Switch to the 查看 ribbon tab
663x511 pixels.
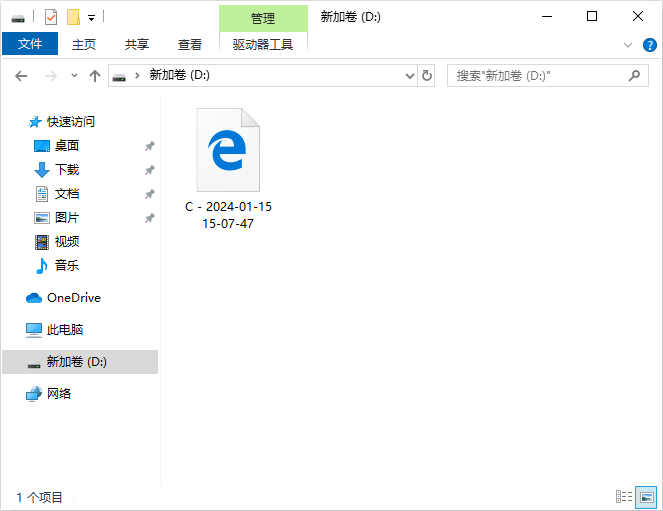[x=190, y=44]
